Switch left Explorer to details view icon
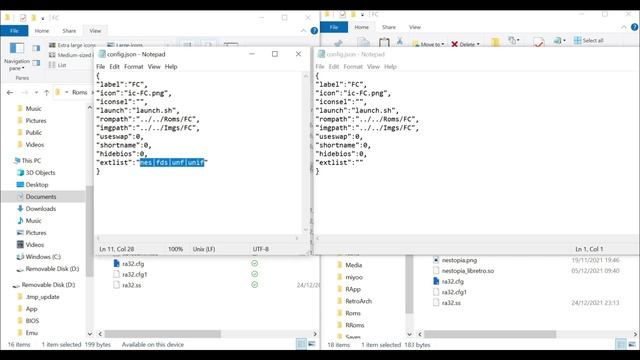Screen dimensions: 640x360 point(301,344)
